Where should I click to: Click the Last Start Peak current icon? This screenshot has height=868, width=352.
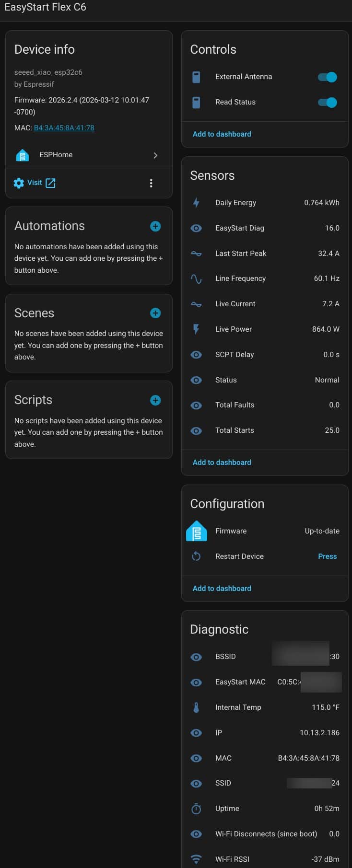[x=196, y=254]
